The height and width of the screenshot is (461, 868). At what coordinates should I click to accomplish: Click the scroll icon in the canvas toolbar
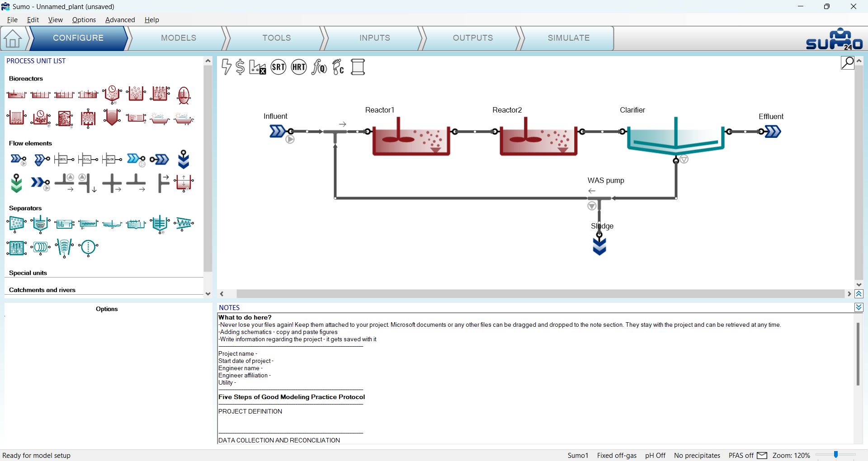click(358, 67)
